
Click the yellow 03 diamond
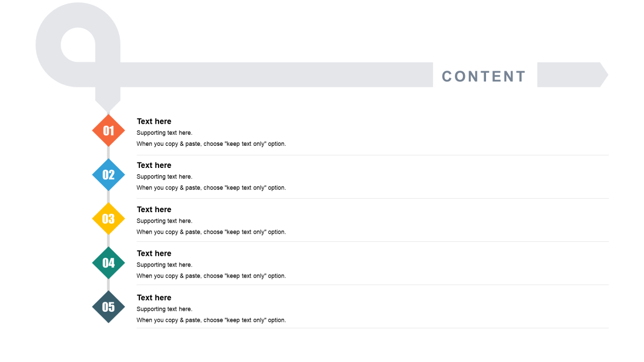[109, 219]
